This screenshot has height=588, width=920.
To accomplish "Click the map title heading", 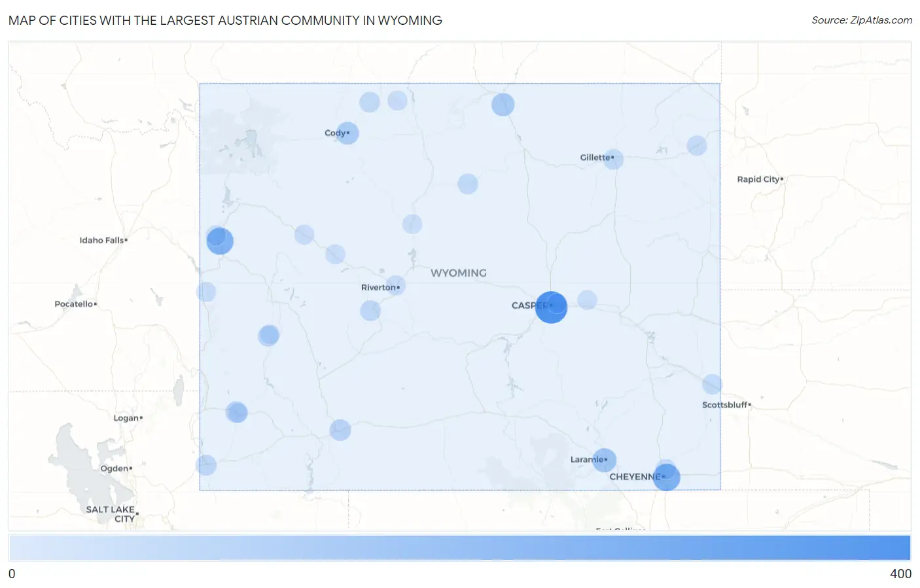I will pos(225,20).
